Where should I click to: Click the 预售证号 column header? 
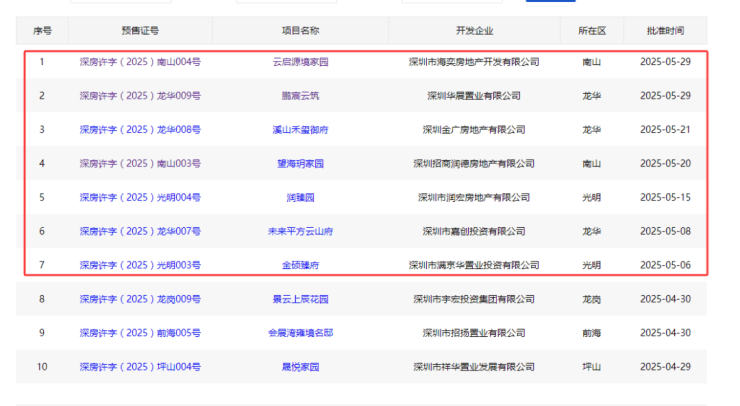tap(140, 31)
